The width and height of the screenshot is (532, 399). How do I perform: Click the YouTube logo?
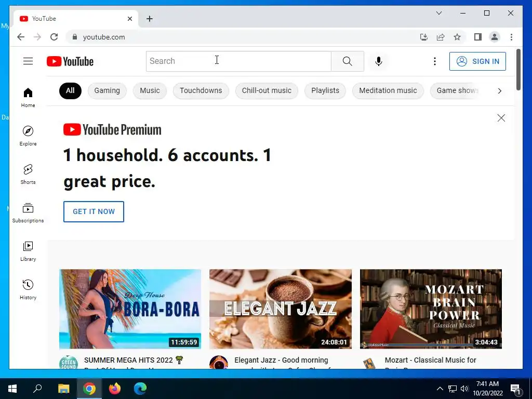tap(70, 61)
